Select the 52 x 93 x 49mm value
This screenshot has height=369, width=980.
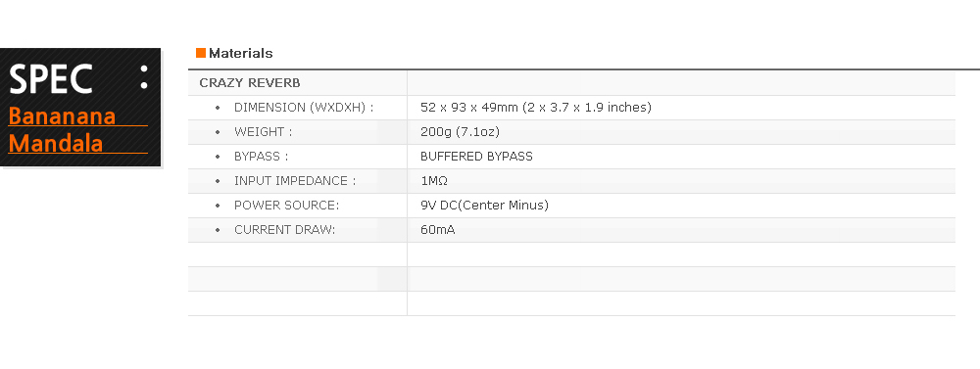tap(536, 108)
